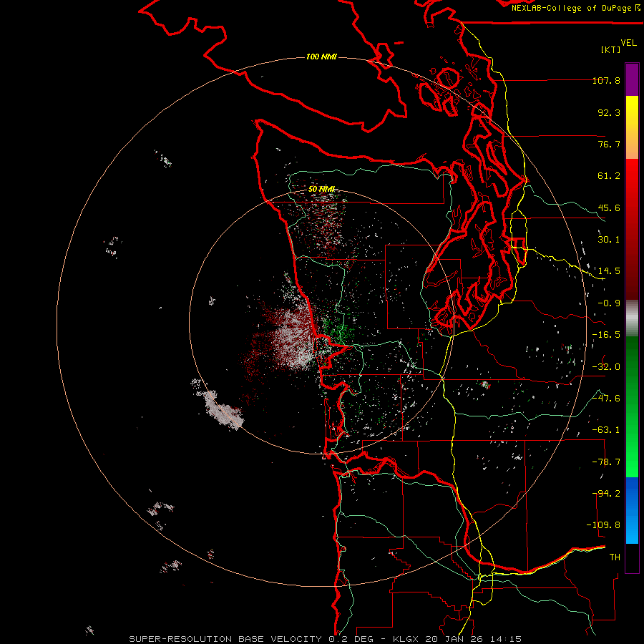Click the TH threshold legend label
This screenshot has height=644, width=644.
pyautogui.click(x=615, y=557)
